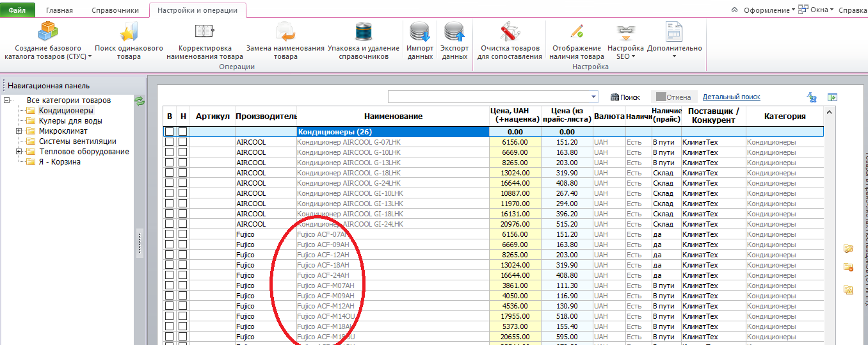Switch to the Главная tab

pyautogui.click(x=59, y=10)
